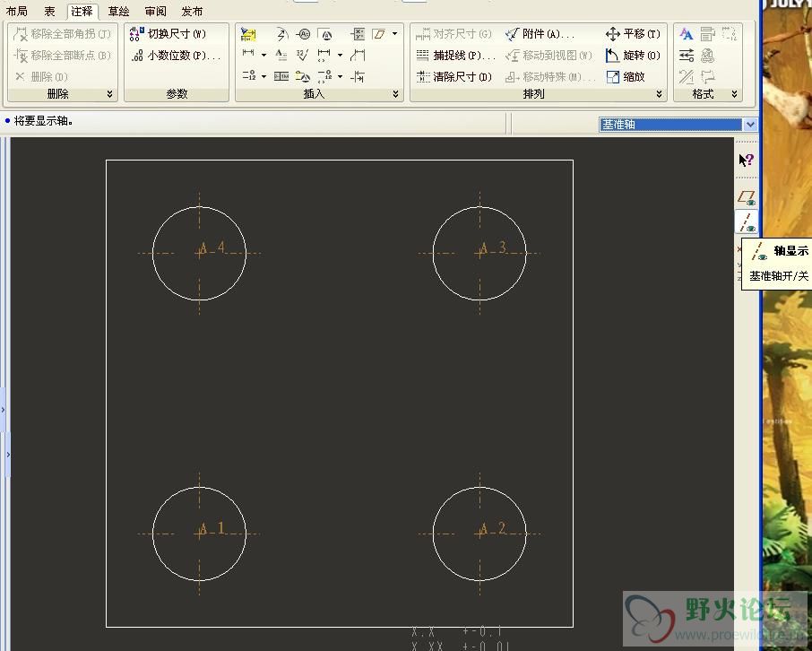Image resolution: width=812 pixels, height=651 pixels.
Task: Select axis label A_1 in drawing
Action: [212, 529]
